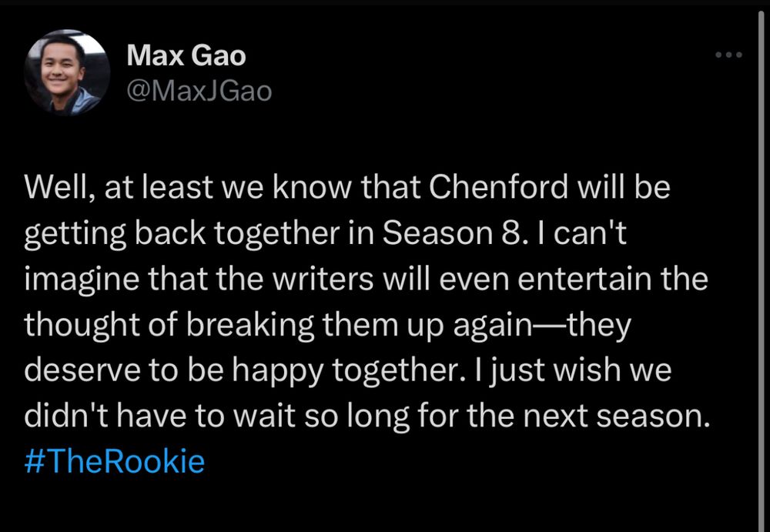
Task: Click the line starting with getting back together
Action: point(326,234)
